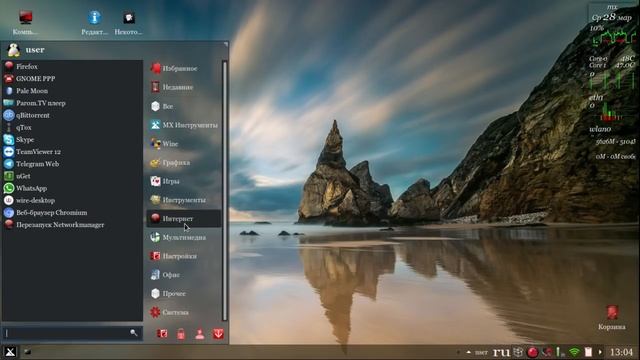Click the switch user icon

[x=200, y=334]
